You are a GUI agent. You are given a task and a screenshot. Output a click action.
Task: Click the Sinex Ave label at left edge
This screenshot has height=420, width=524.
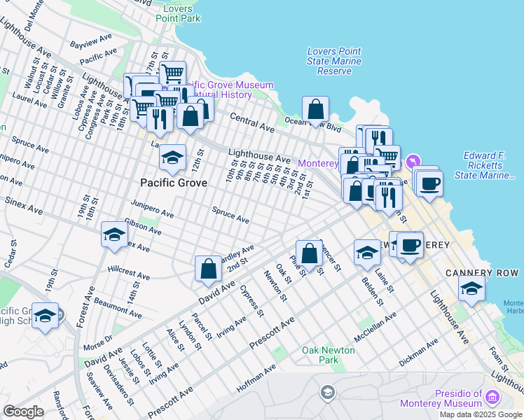pos(23,206)
